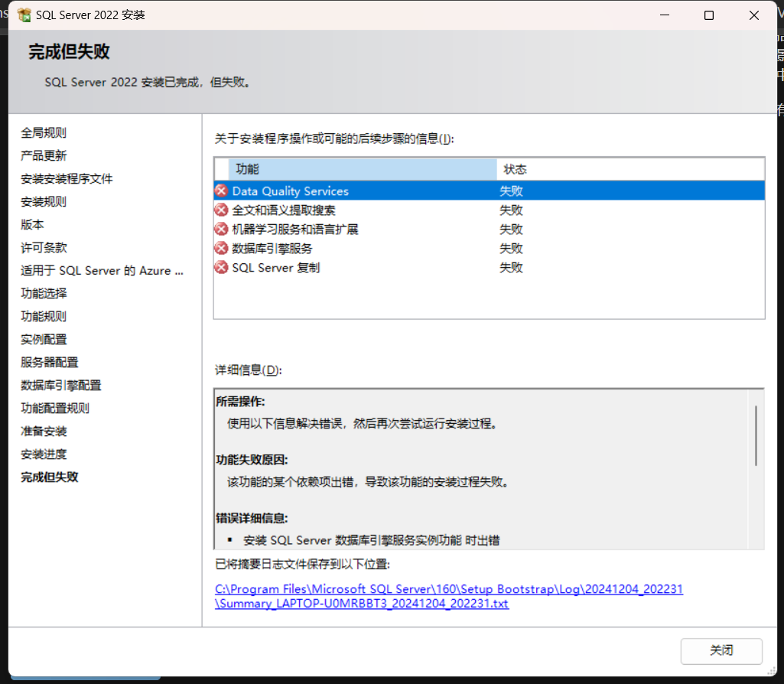Select the 全文和语义提取搜索 row

click(x=489, y=210)
